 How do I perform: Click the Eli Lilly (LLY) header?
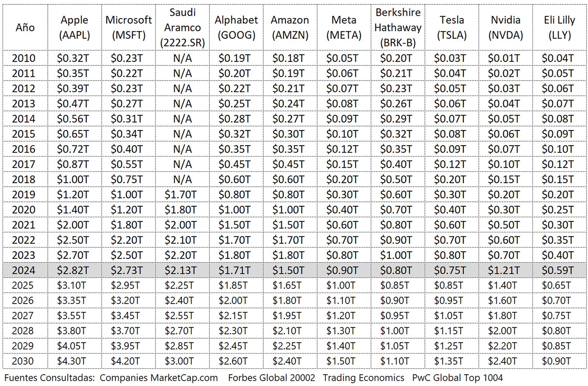(559, 28)
